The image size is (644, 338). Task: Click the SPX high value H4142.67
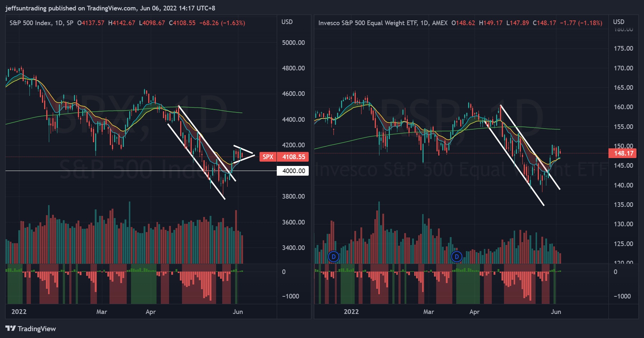[x=122, y=23]
